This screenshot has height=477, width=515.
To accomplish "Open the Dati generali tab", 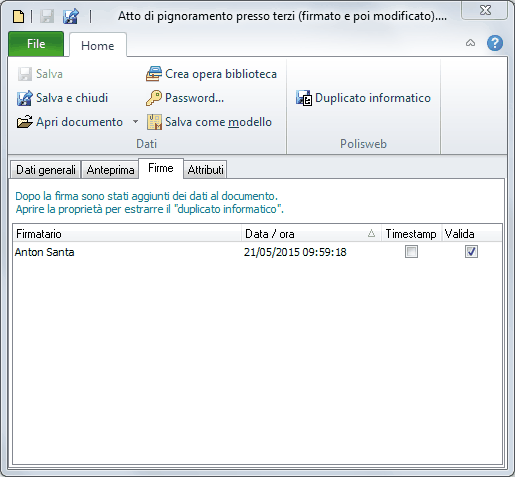I will [46, 170].
